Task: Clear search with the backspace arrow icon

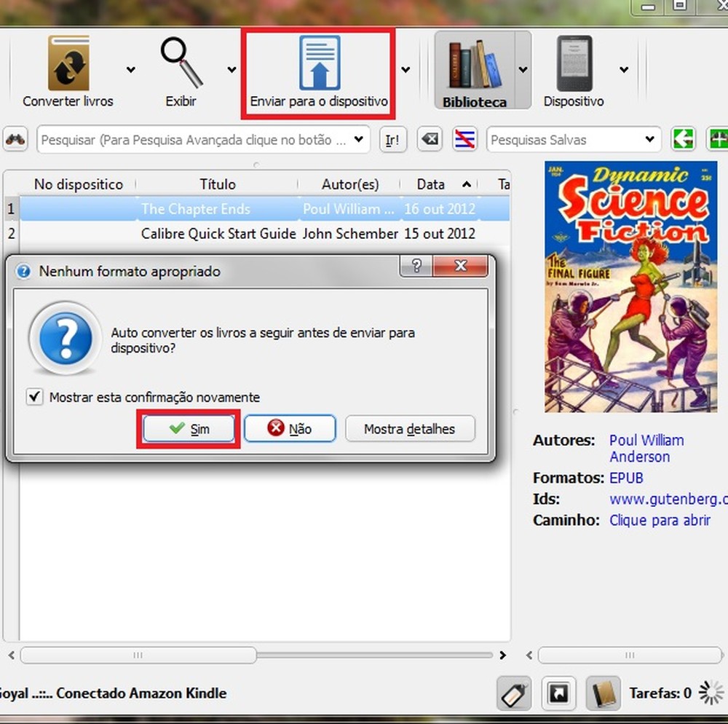Action: click(x=430, y=139)
